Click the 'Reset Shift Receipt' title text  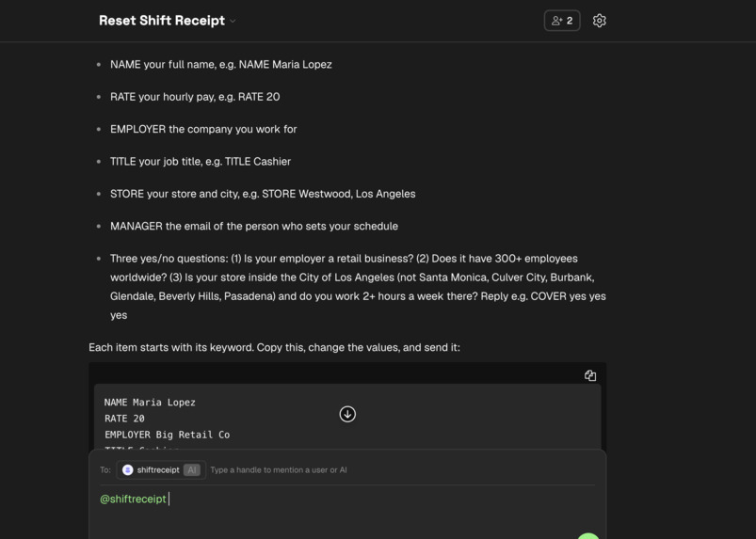[x=162, y=21]
